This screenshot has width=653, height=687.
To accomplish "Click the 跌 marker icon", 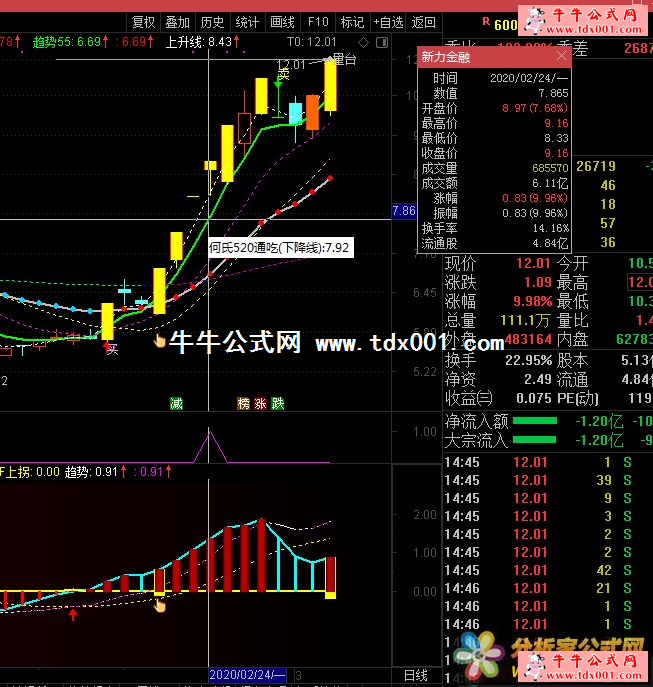I will pyautogui.click(x=277, y=403).
